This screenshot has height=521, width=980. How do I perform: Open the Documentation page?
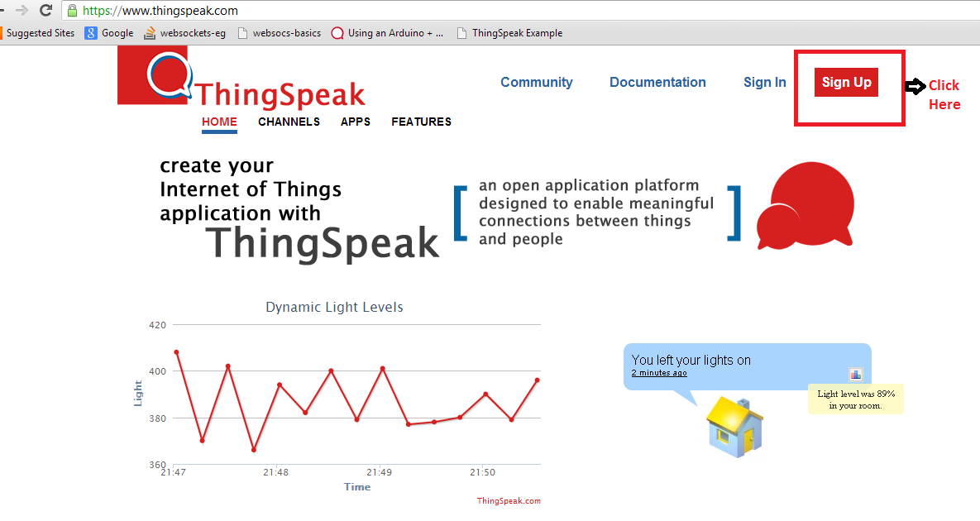tap(657, 82)
